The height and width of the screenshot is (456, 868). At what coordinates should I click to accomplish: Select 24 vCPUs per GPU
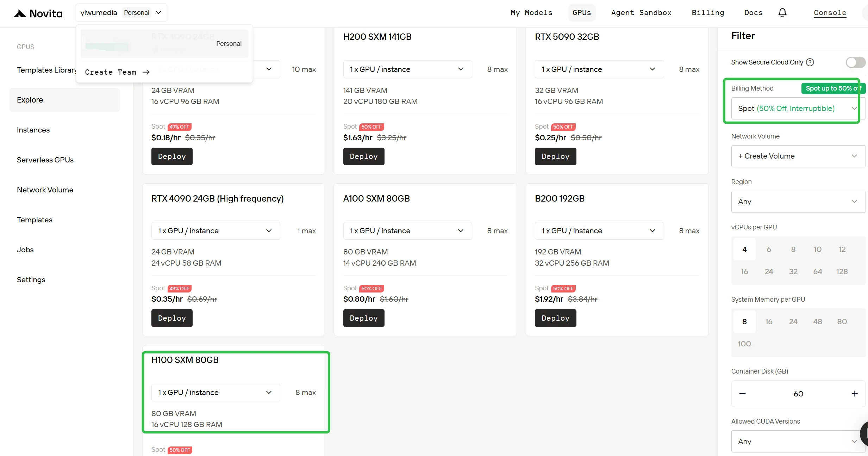click(x=769, y=272)
